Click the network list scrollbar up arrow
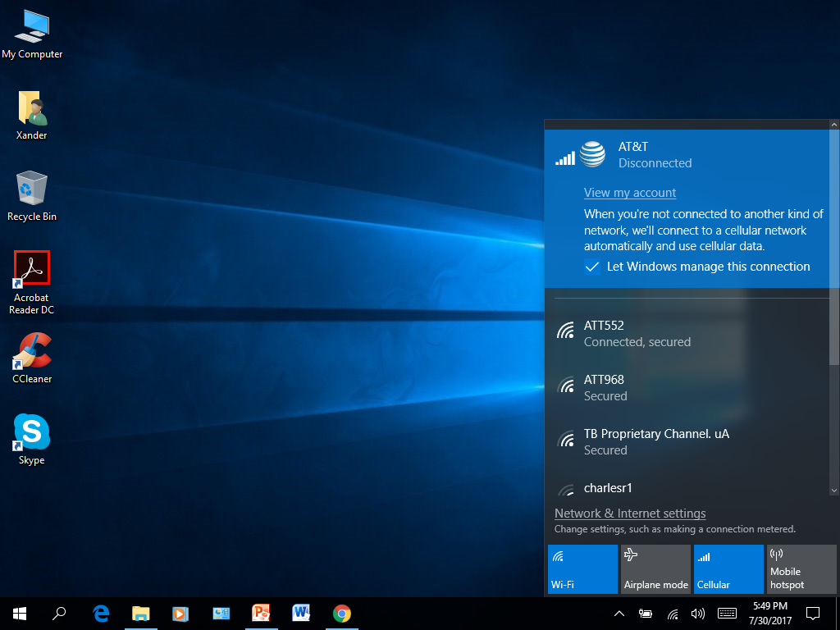Screen dimensions: 840x630 [834, 125]
